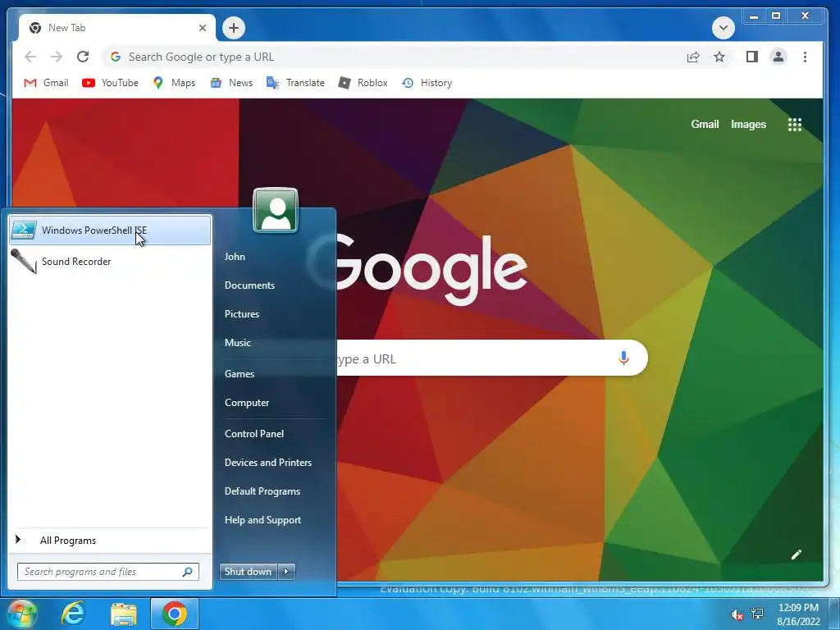The height and width of the screenshot is (630, 840).
Task: Click the voice search microphone icon
Action: point(623,358)
